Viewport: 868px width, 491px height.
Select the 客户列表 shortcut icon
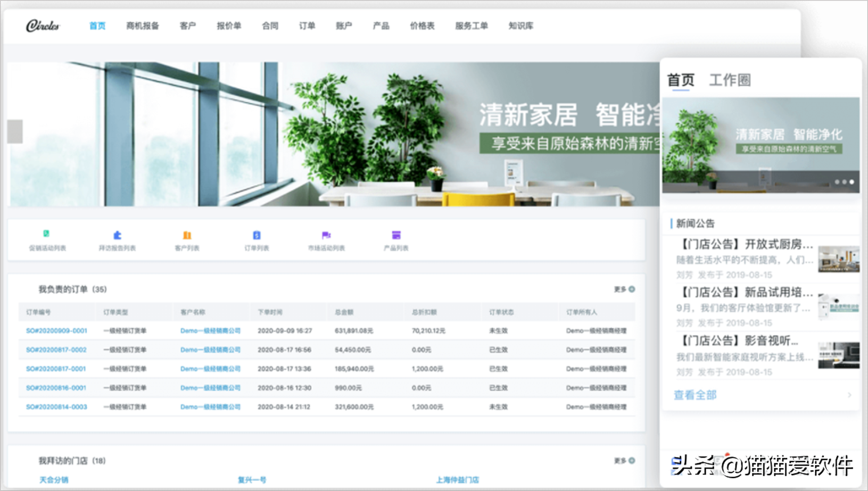click(187, 240)
